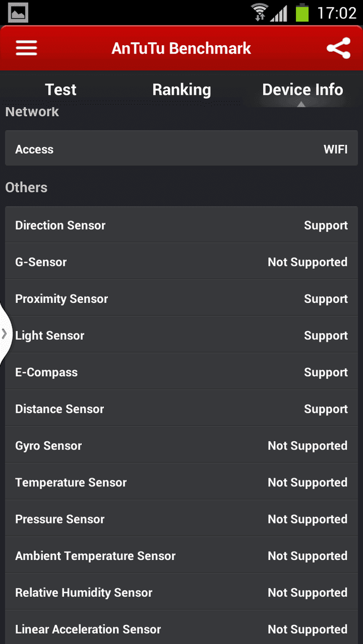Tap the picture notification icon in status bar
Screen dimensions: 363x644
point(18,13)
